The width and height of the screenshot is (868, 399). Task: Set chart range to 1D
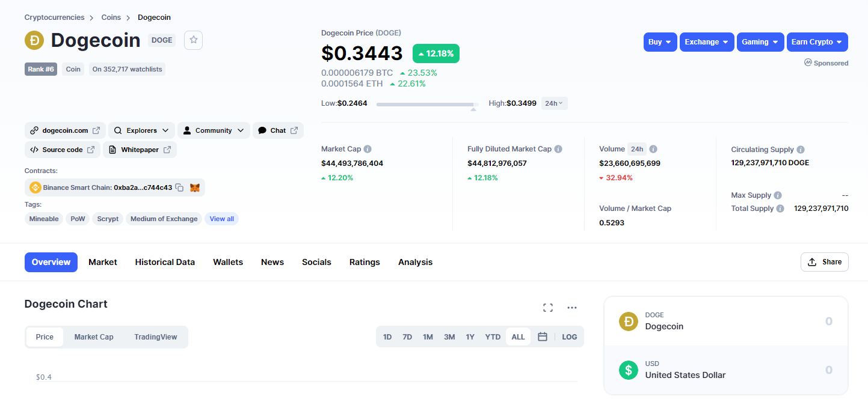coord(387,337)
